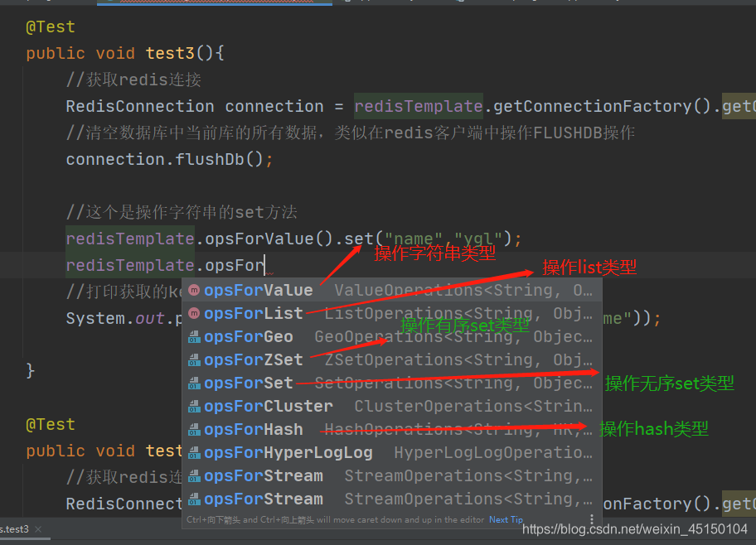Select opsForHash completion entry
756x545 pixels.
point(391,429)
